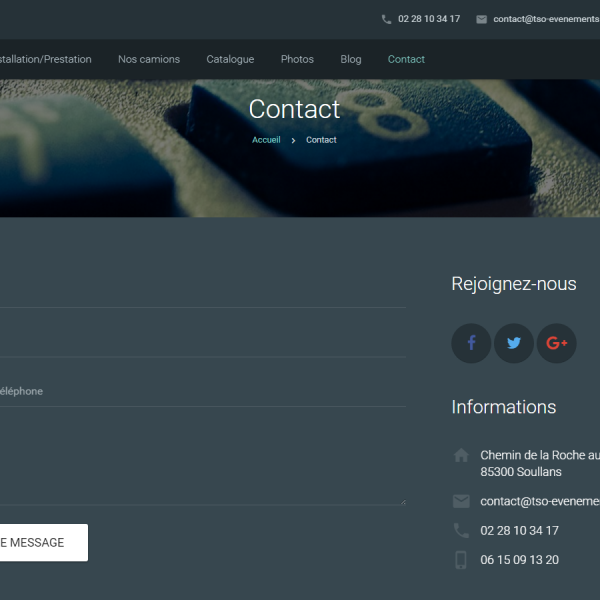Click the envelope icon in top bar
The image size is (600, 600).
(x=481, y=19)
